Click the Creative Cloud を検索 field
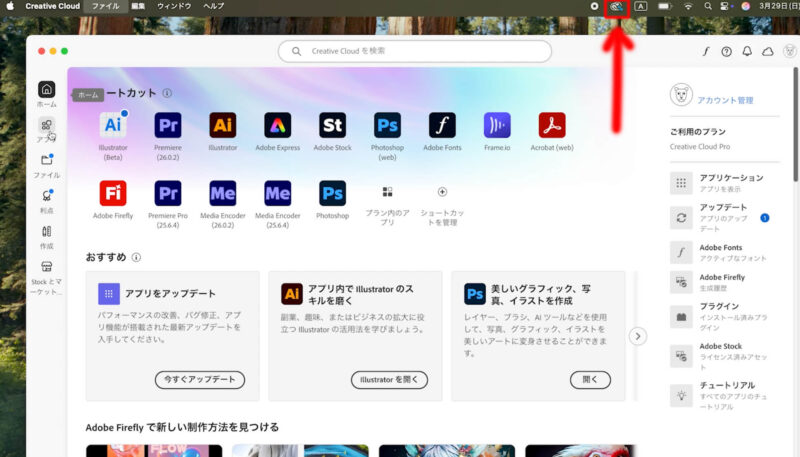Screen dimensions: 800x457 (415, 51)
